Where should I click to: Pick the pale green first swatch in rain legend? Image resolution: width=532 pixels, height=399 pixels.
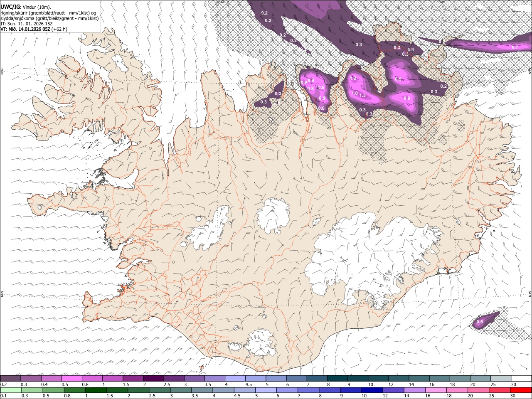point(11,390)
